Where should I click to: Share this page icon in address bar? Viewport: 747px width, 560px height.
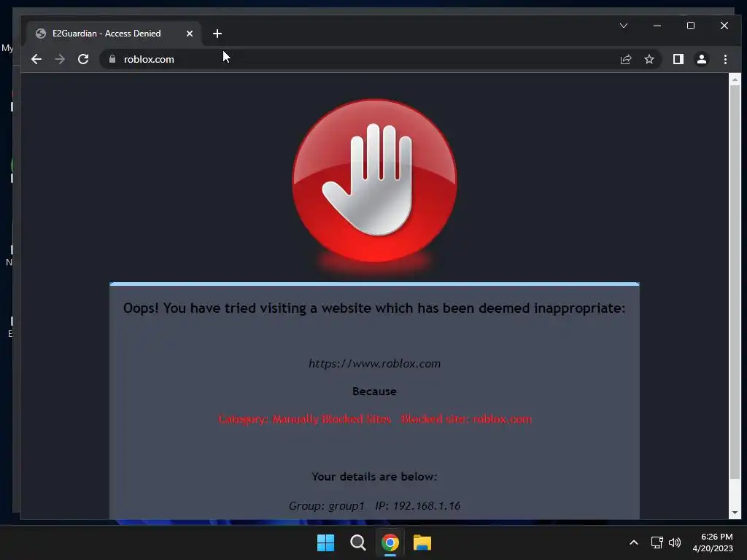tap(625, 59)
